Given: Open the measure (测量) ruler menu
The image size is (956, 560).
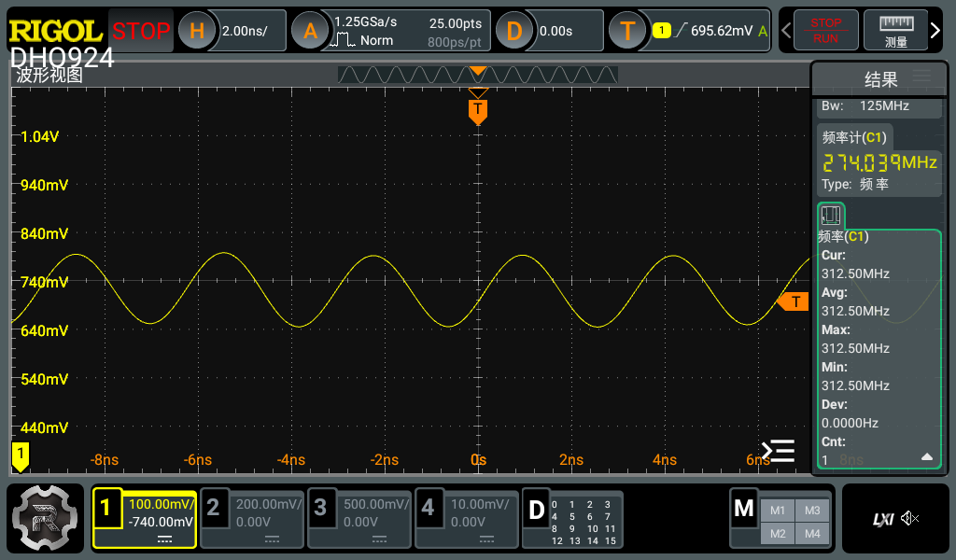Looking at the screenshot, I should (895, 31).
